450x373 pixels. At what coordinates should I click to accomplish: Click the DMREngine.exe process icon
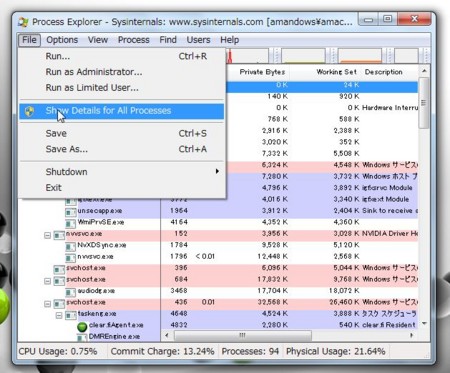click(x=82, y=337)
